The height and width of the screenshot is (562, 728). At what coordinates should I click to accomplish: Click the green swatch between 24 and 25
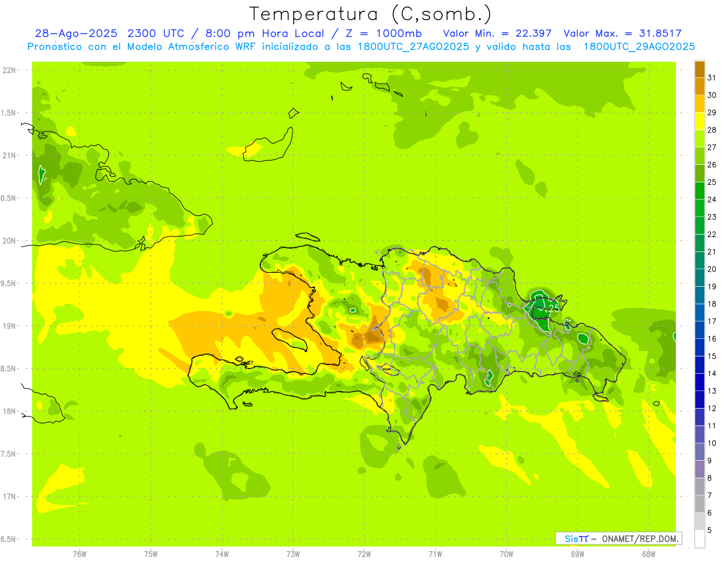tap(699, 190)
